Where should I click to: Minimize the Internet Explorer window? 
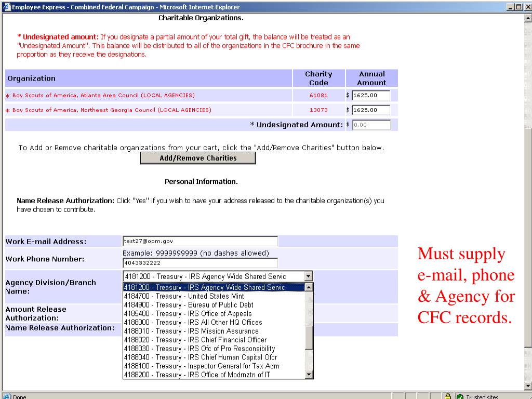point(510,7)
